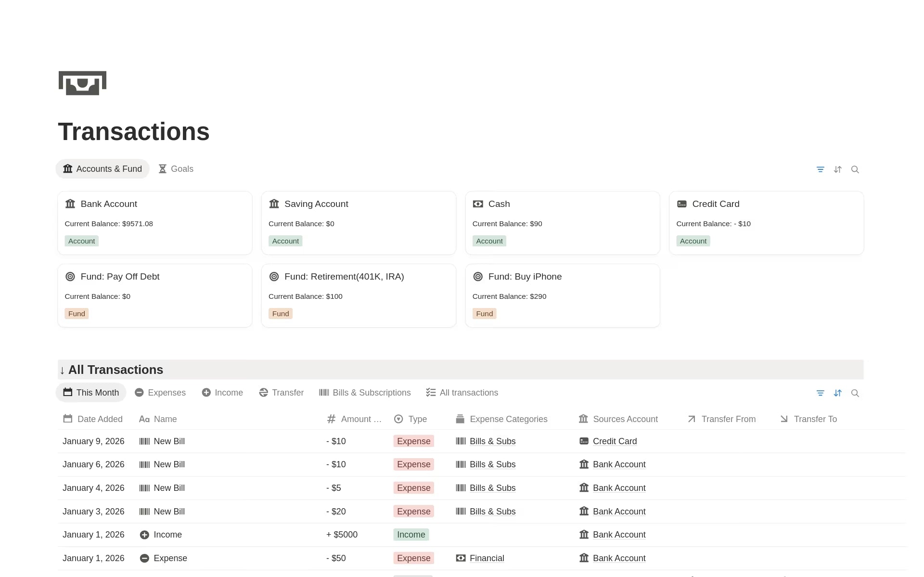The height and width of the screenshot is (577, 924).
Task: Collapse the All Transactions section arrow
Action: [x=63, y=370]
